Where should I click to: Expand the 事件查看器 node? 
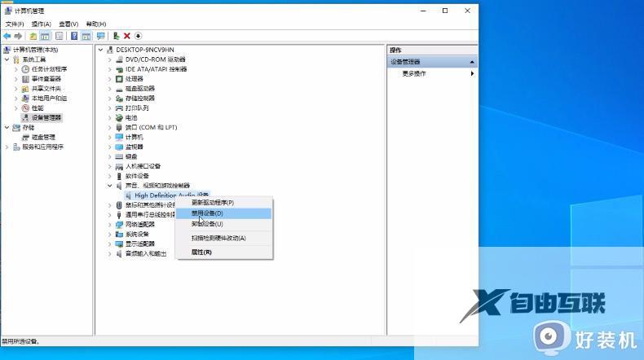point(16,79)
